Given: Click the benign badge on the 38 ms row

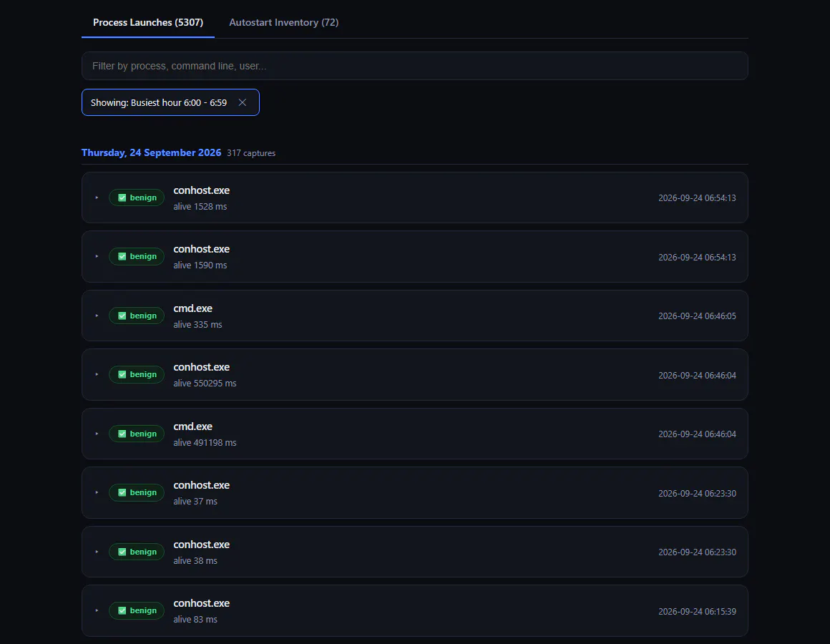Looking at the screenshot, I should click(x=137, y=552).
